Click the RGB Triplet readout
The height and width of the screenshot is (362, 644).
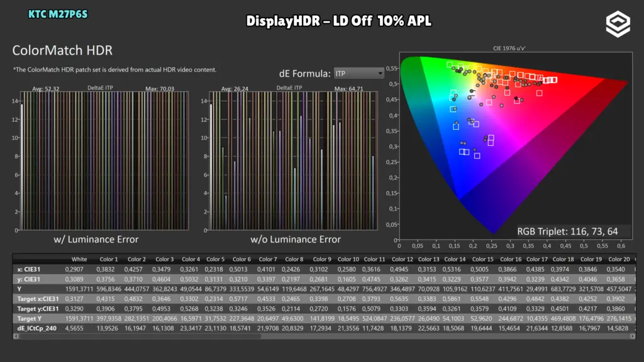[x=567, y=231]
